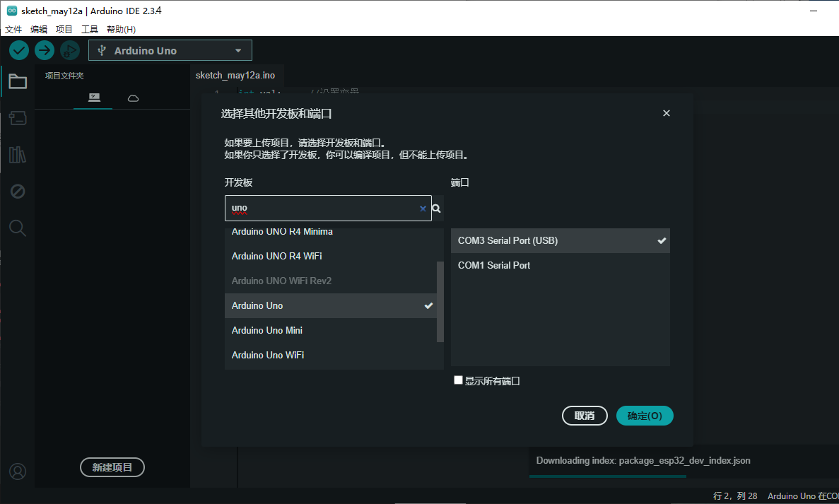The width and height of the screenshot is (839, 504).
Task: Open the 项目 menu
Action: [64, 29]
